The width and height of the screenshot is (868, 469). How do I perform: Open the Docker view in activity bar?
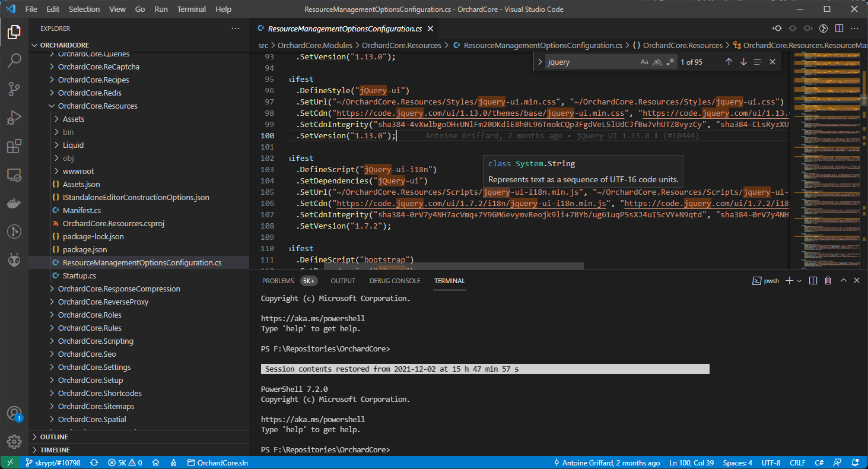click(x=14, y=203)
